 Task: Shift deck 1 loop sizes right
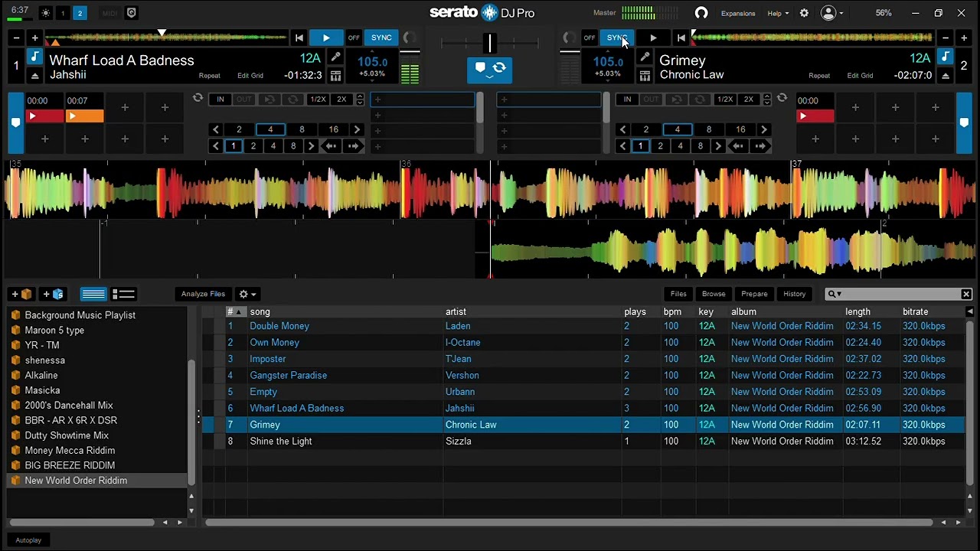(x=357, y=129)
